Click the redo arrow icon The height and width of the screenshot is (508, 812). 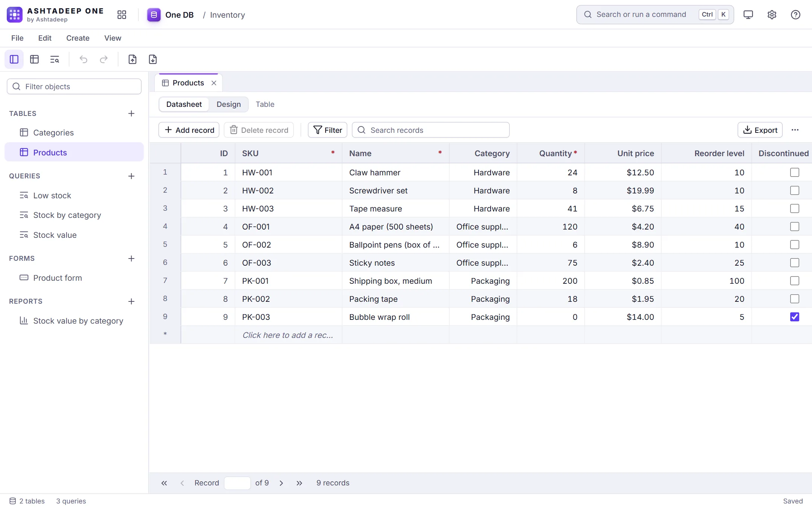(104, 59)
